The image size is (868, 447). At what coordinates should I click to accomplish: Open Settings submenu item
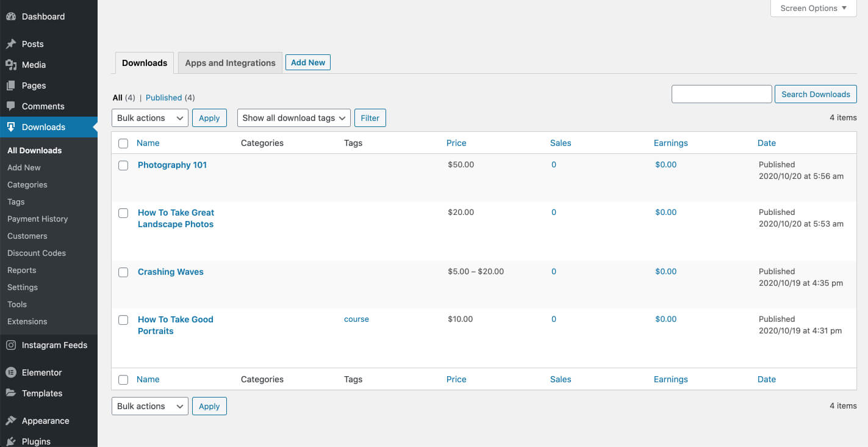(23, 287)
